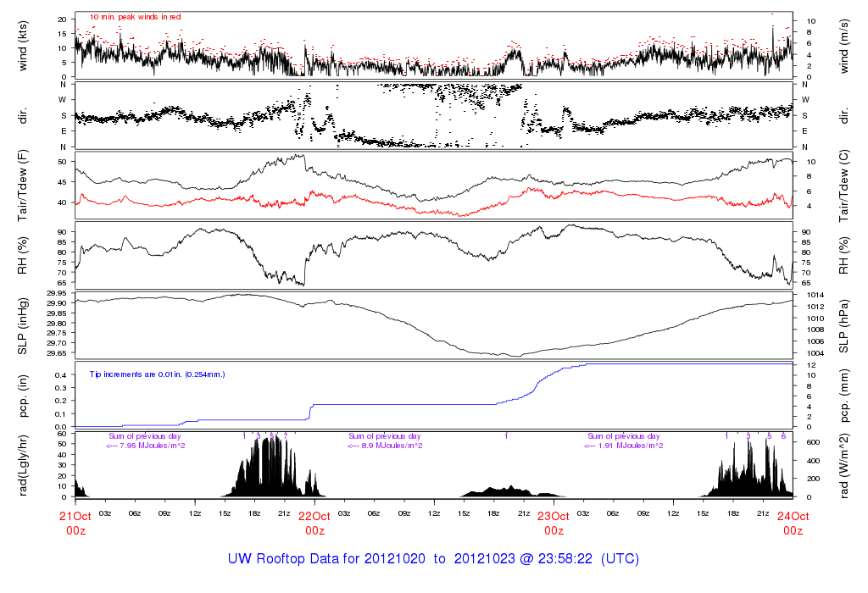The image size is (868, 593).
Task: Click the "pcp. (in)" axis label
Action: [24, 396]
